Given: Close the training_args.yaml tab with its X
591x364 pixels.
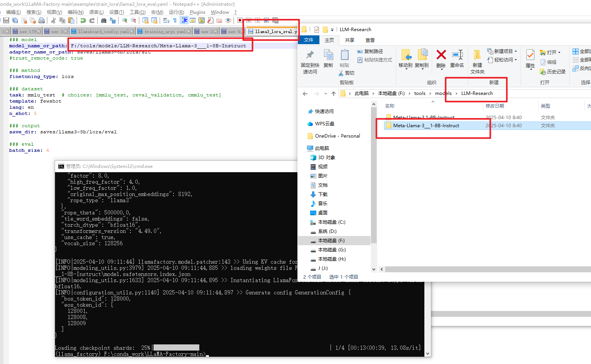Looking at the screenshot, I should tap(189, 32).
